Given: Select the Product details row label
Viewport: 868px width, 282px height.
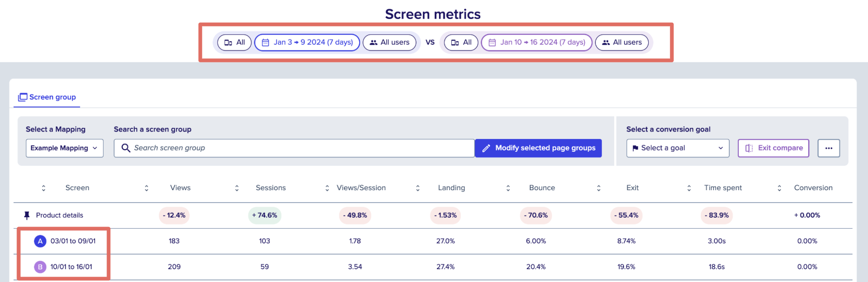Looking at the screenshot, I should click(x=59, y=215).
